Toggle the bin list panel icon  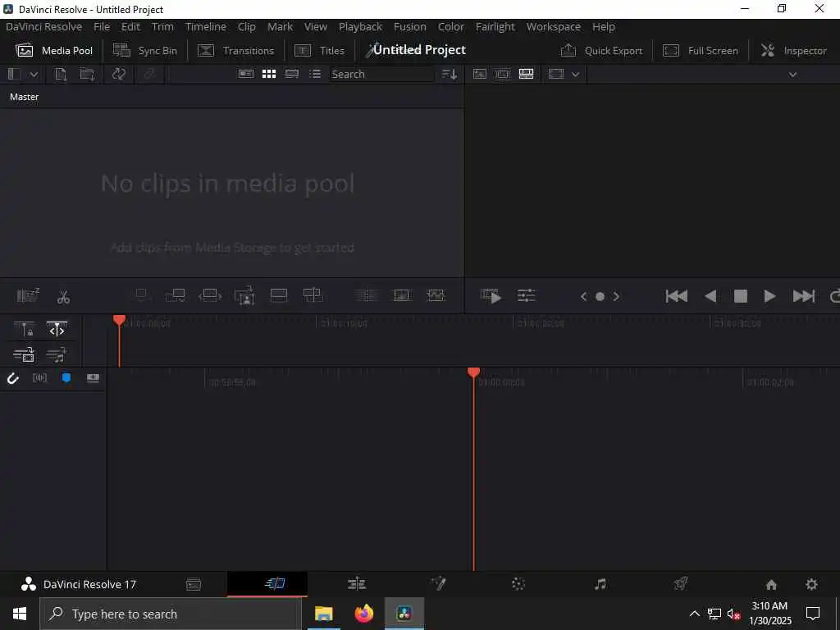point(15,75)
